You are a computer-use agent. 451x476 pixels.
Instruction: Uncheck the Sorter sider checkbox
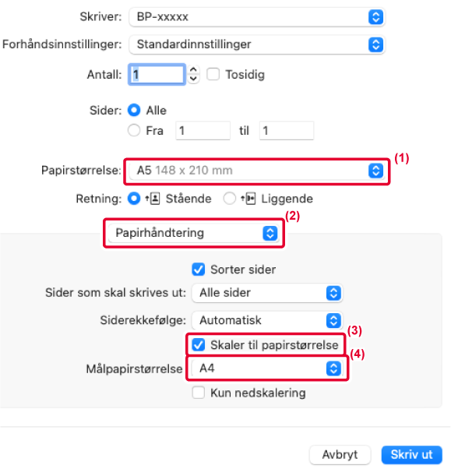coord(199,270)
